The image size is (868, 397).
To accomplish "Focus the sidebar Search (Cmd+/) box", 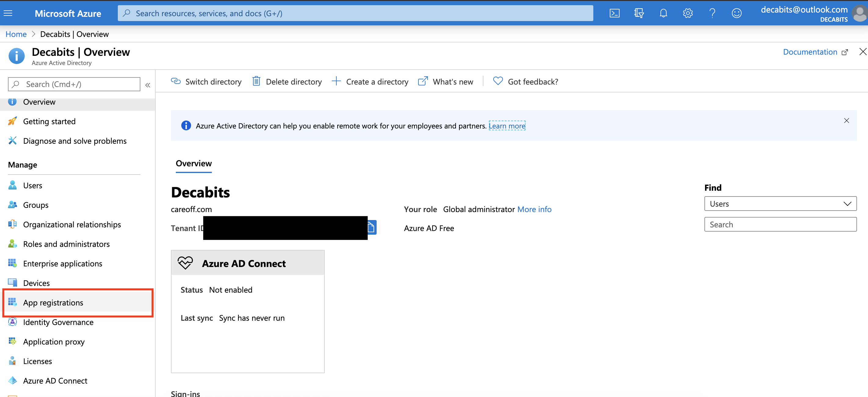I will pyautogui.click(x=74, y=84).
